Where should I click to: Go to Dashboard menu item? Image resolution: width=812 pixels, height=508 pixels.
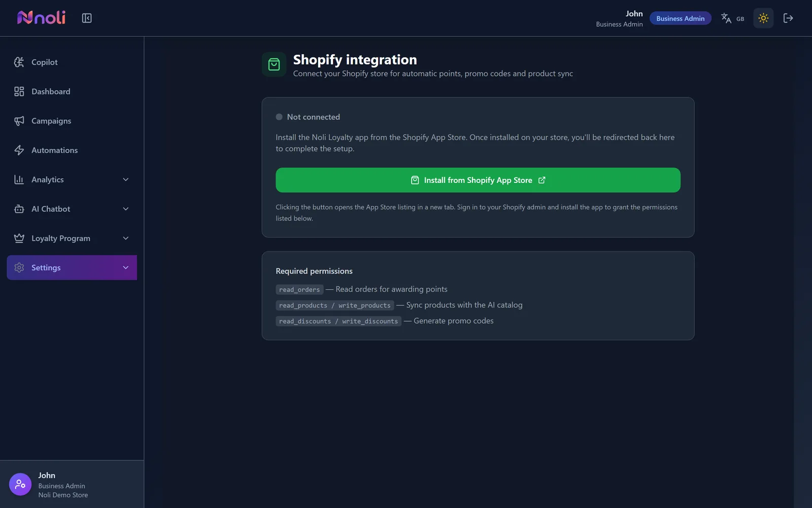72,91
